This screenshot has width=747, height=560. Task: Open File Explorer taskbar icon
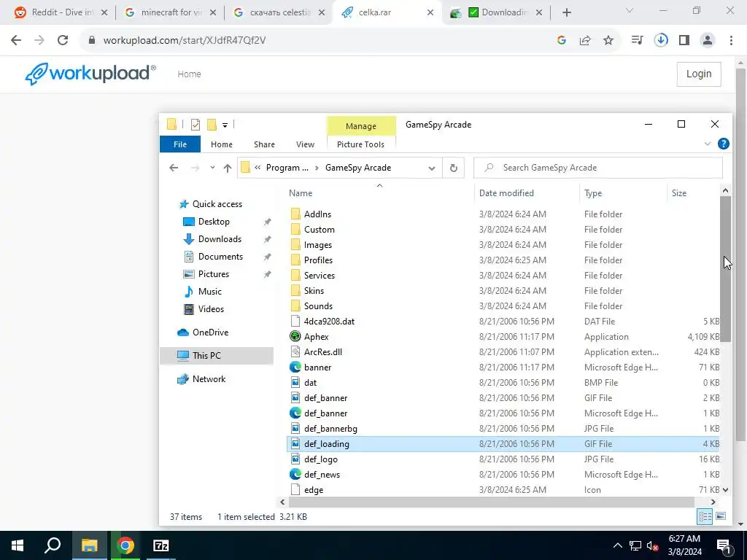click(x=89, y=545)
